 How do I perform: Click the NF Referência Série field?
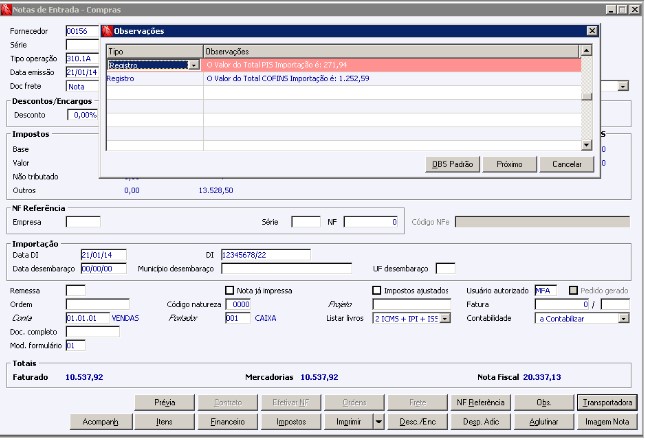point(306,222)
